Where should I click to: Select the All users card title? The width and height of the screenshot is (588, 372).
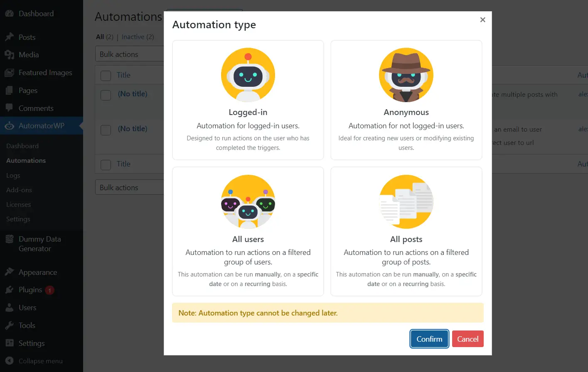(x=248, y=239)
